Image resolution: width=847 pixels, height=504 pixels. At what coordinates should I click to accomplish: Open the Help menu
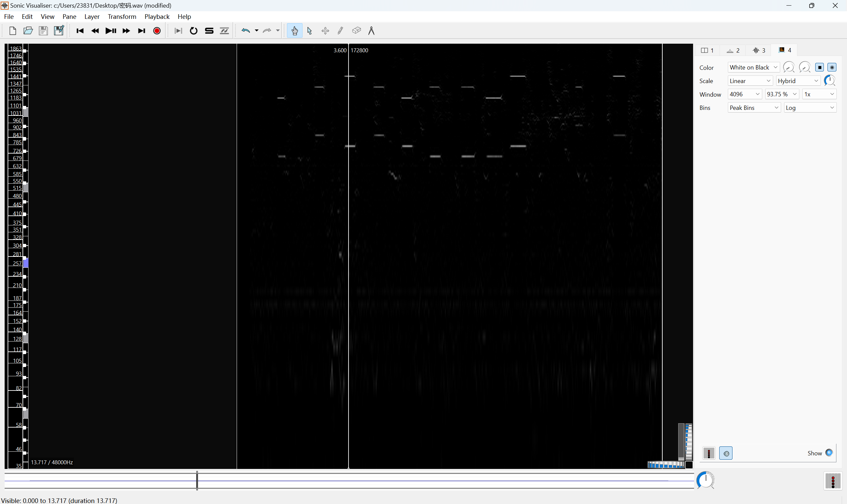[184, 17]
